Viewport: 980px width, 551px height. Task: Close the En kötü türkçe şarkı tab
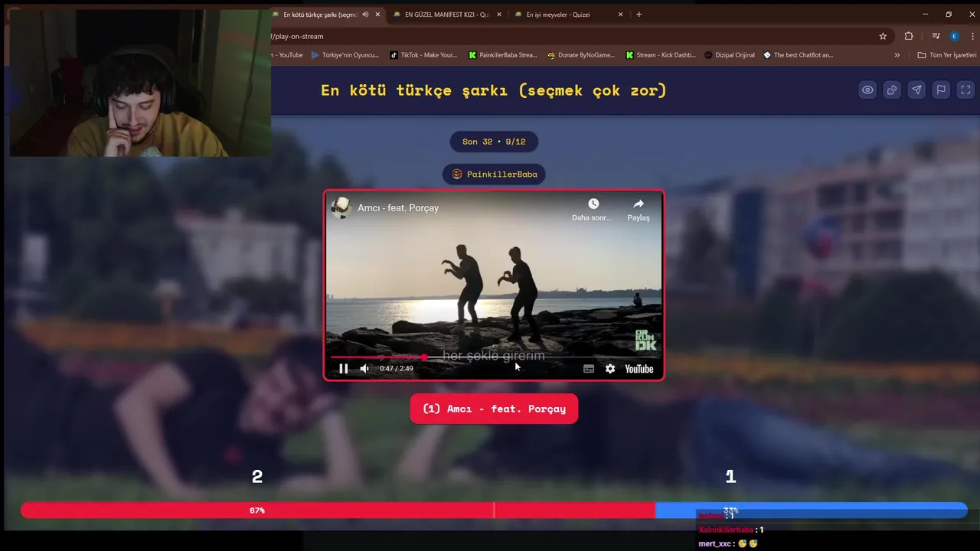click(x=377, y=15)
